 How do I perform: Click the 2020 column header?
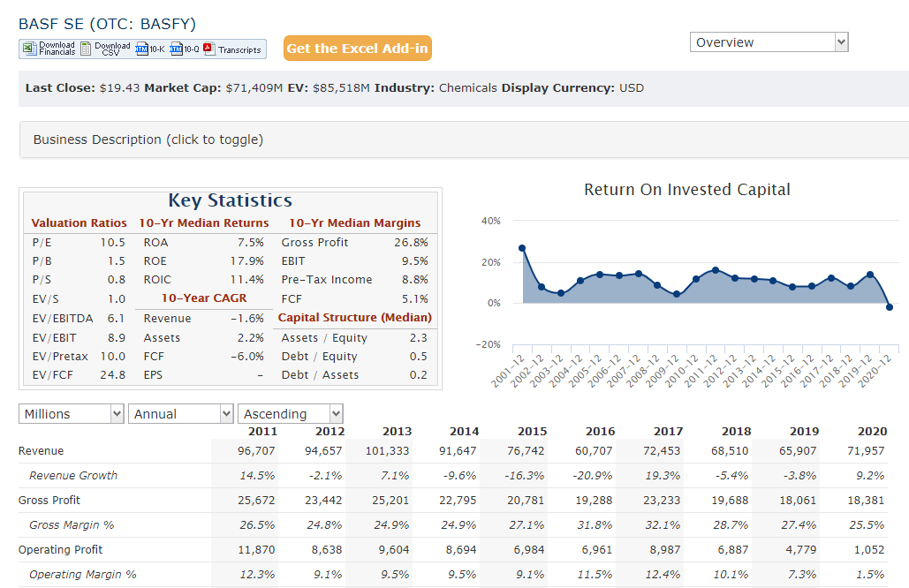click(x=873, y=432)
